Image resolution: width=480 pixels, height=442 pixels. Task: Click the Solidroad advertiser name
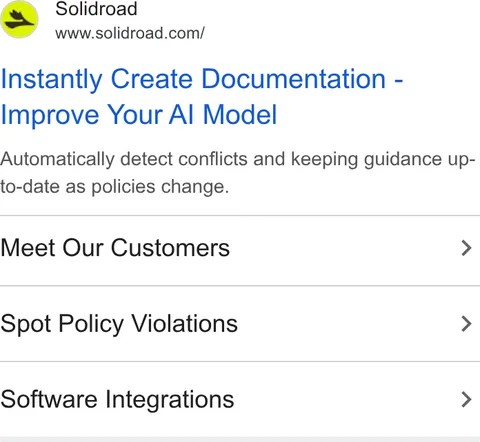pos(96,9)
